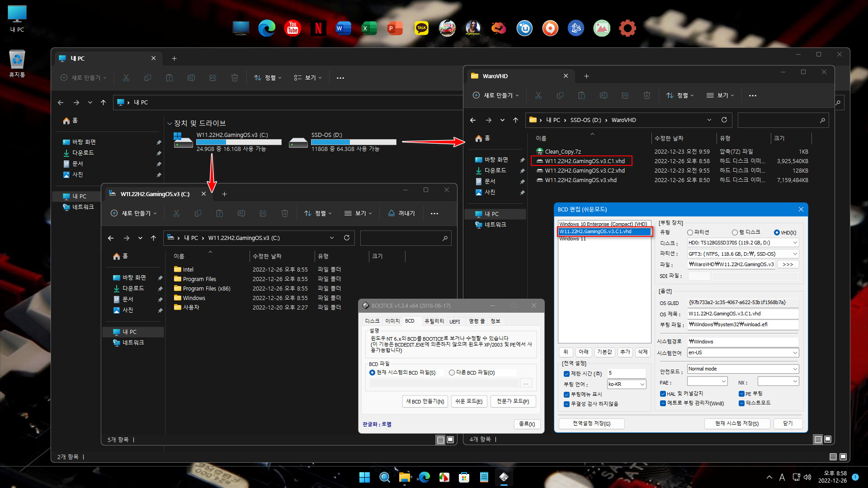Toggle 무결성 검사 하지않음 checkbox

click(x=566, y=404)
